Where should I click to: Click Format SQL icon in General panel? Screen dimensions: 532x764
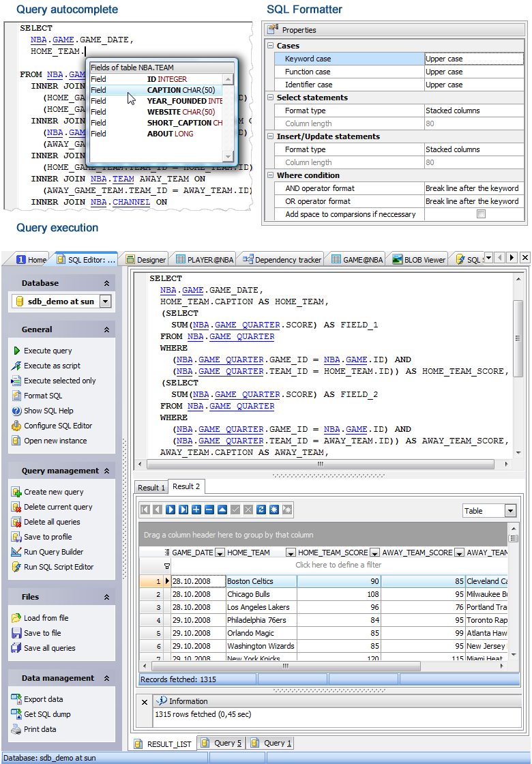pos(16,396)
